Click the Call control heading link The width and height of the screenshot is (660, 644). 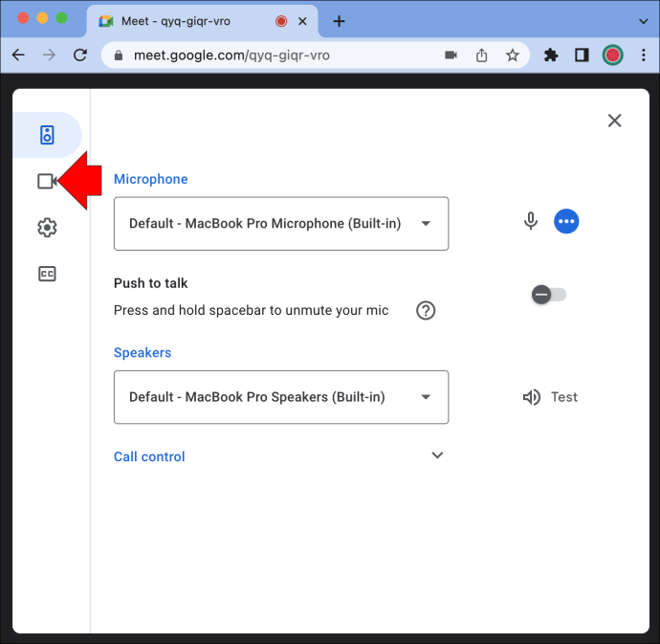tap(149, 456)
